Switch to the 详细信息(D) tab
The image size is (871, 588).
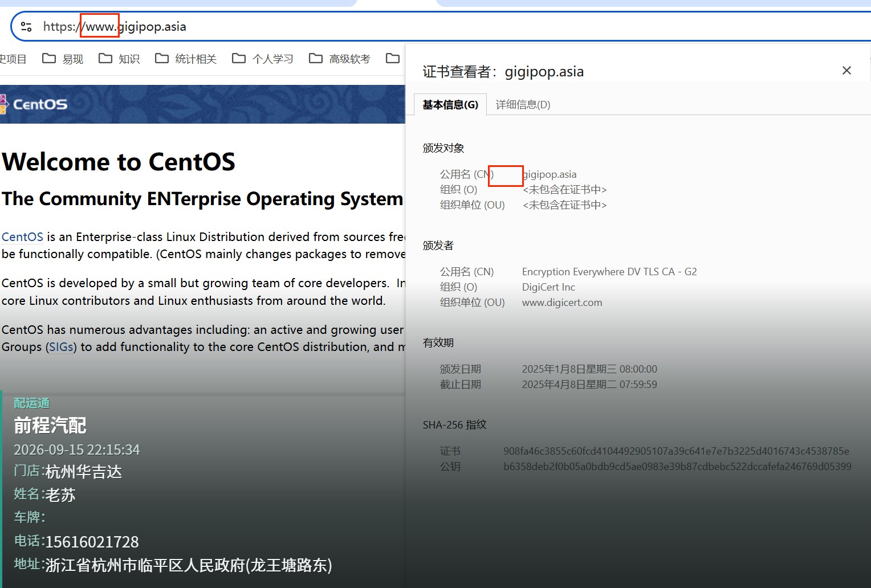[523, 104]
